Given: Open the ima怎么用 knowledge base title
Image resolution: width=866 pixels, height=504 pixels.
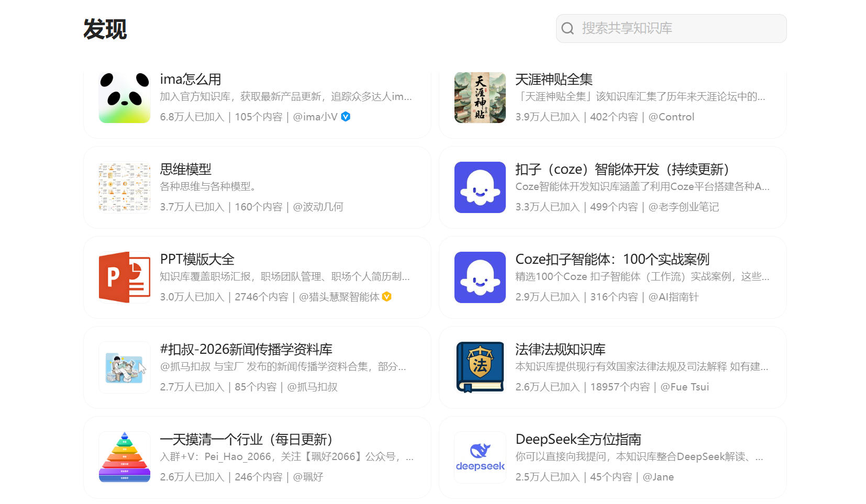Looking at the screenshot, I should click(191, 80).
